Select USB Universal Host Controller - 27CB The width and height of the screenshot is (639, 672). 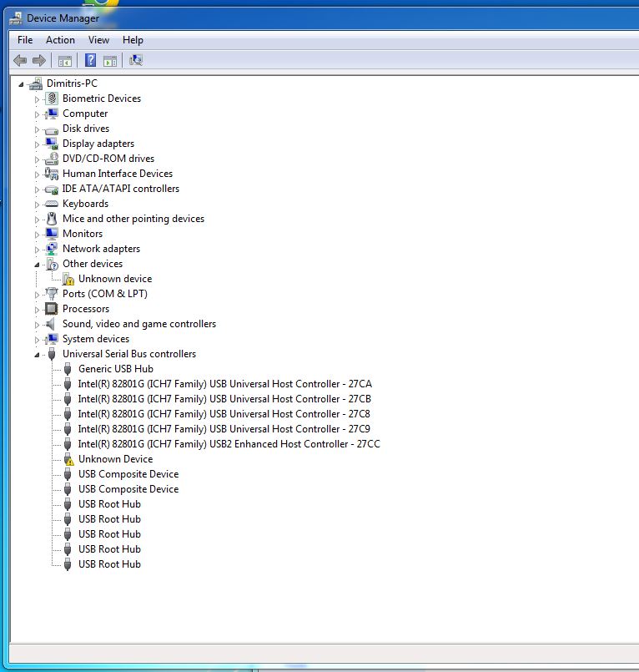[x=224, y=399]
